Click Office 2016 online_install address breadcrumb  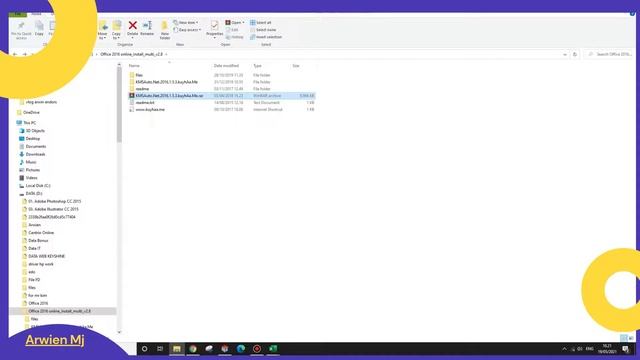point(131,54)
